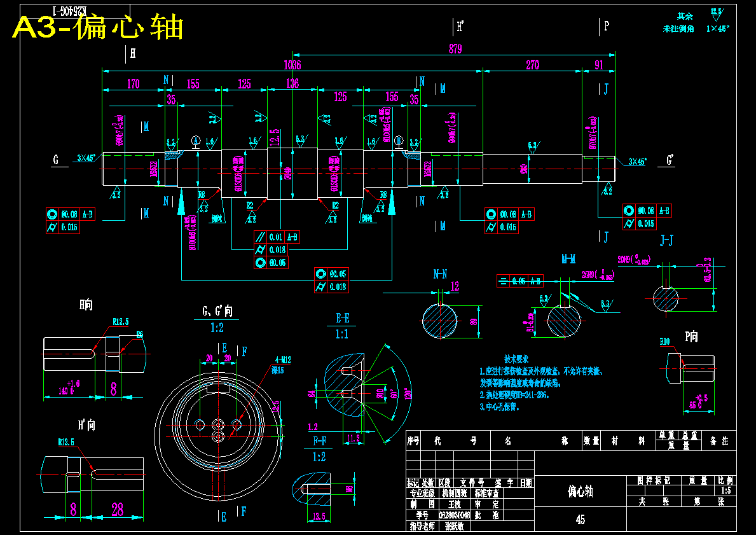Click the R10 radius label in P向 view
The width and height of the screenshot is (756, 535).
pyautogui.click(x=665, y=342)
